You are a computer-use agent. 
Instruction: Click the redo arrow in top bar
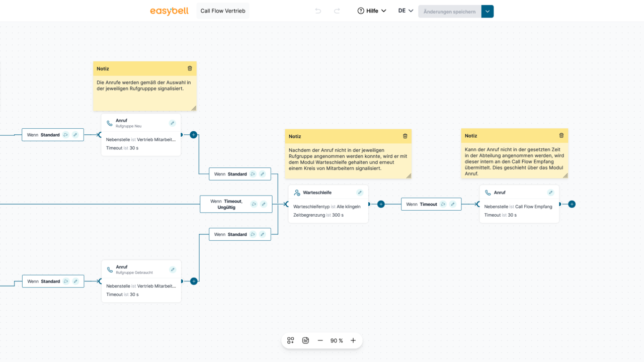337,11
